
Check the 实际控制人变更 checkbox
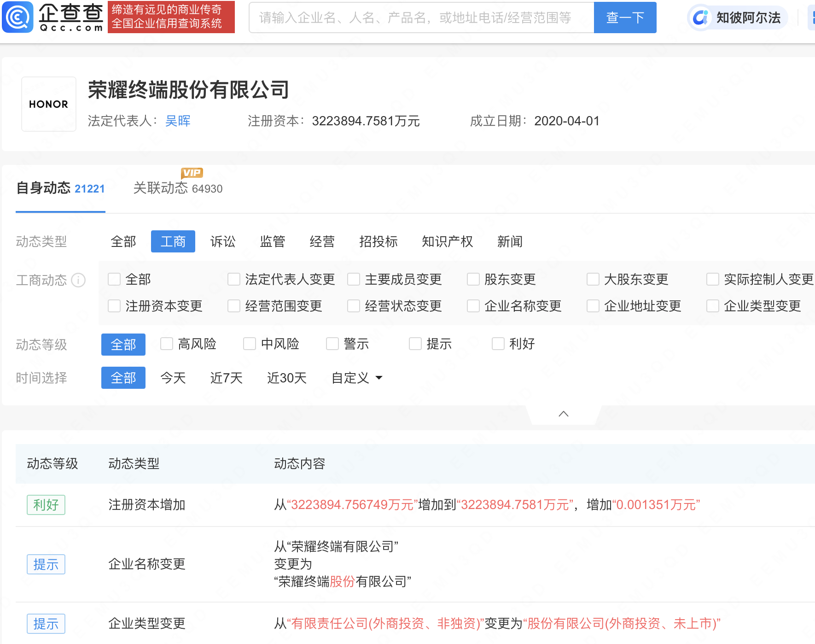713,279
